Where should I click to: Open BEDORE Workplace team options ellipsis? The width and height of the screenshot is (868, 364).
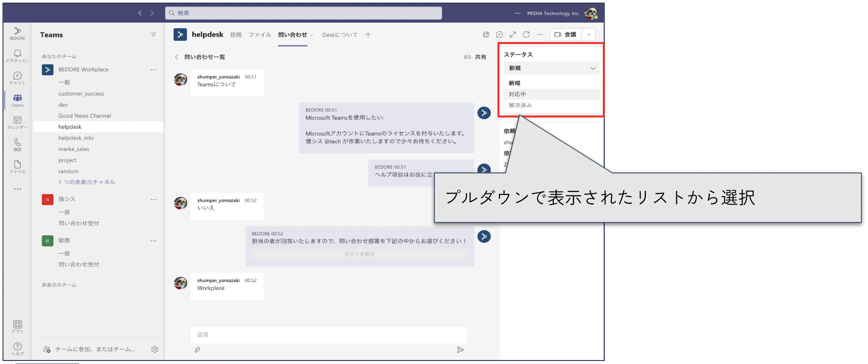153,70
